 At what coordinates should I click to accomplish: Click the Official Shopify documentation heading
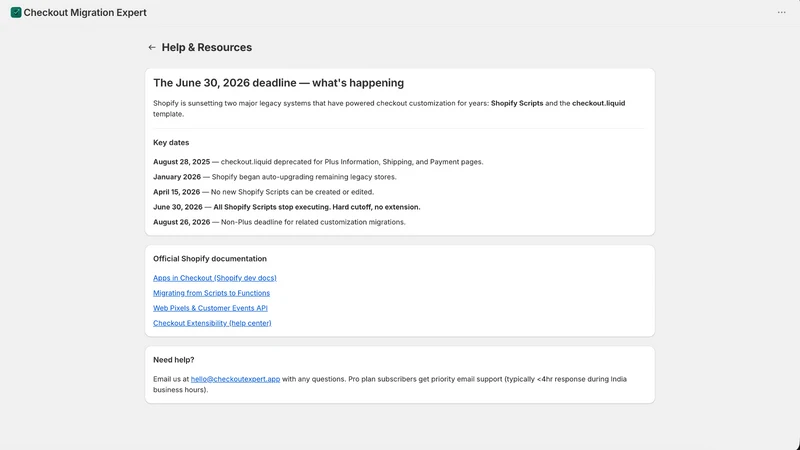pos(210,259)
